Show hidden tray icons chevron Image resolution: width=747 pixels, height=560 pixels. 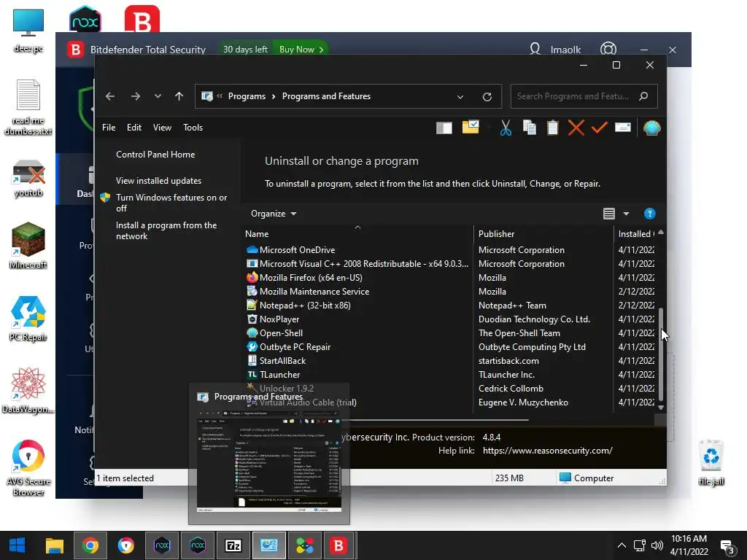[622, 545]
